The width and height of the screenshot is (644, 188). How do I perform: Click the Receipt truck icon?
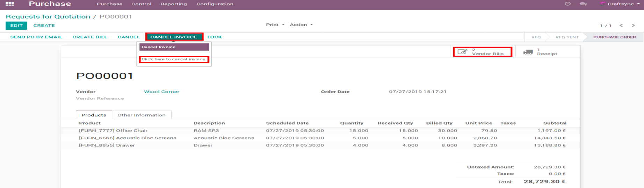(528, 52)
